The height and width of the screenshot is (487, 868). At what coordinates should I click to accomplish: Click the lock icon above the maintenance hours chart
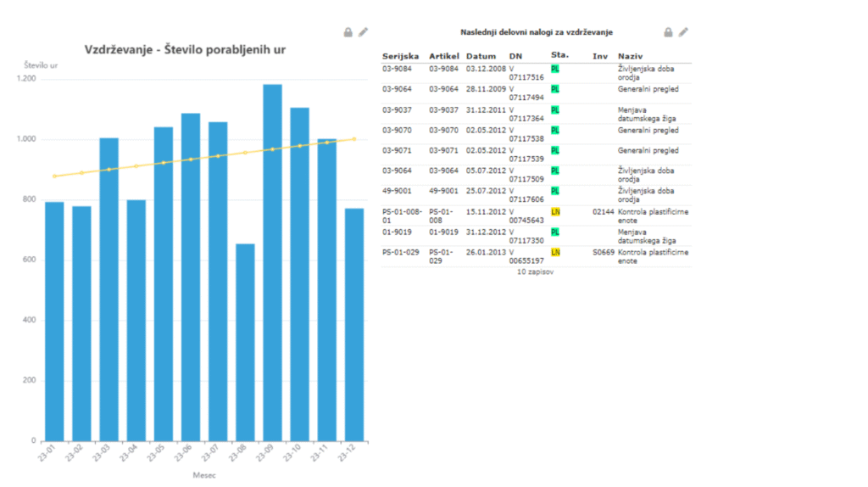coord(348,32)
